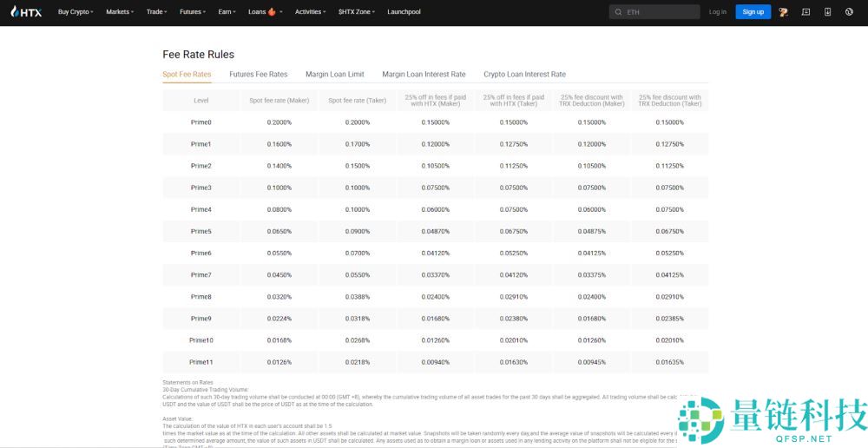Click the Sign up button
Screen dimensions: 868x448
click(753, 12)
